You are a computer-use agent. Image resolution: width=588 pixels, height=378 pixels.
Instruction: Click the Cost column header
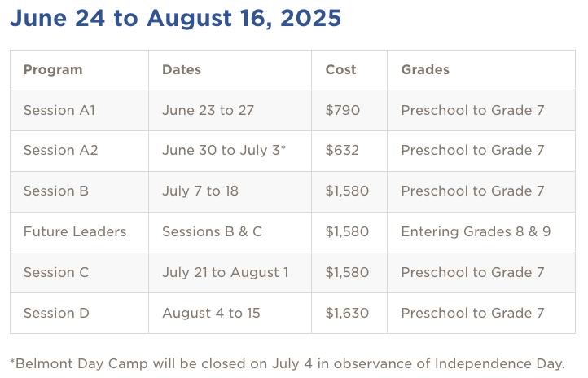click(340, 69)
